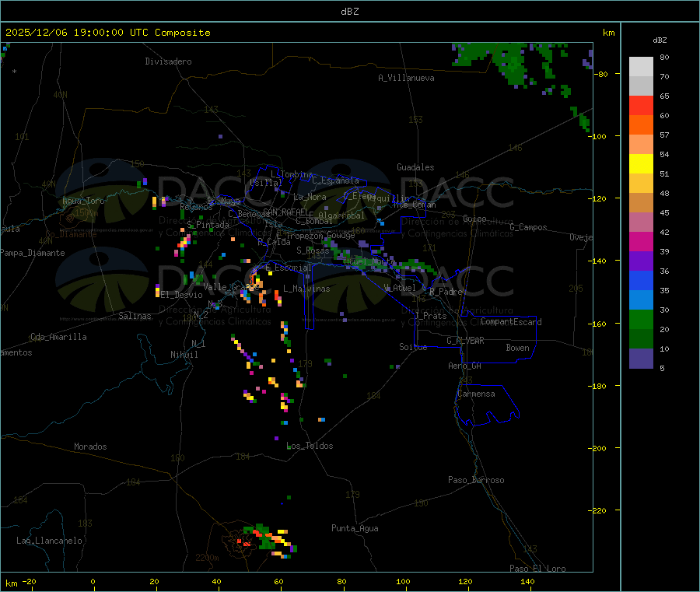Click the red 60–65 dBZ legend swatch
Viewport: 700px width, 592px height.
641,105
